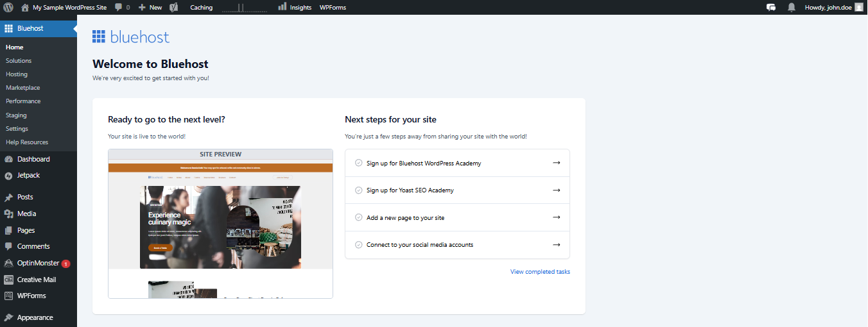Screen dimensions: 868x327
Task: Open the Caching menu in admin bar
Action: pyautogui.click(x=202, y=8)
